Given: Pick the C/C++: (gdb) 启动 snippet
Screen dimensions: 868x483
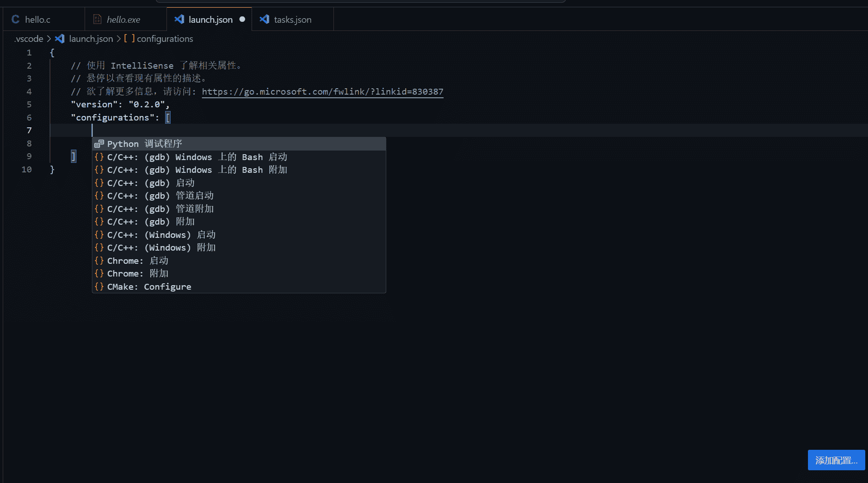Looking at the screenshot, I should (x=239, y=183).
